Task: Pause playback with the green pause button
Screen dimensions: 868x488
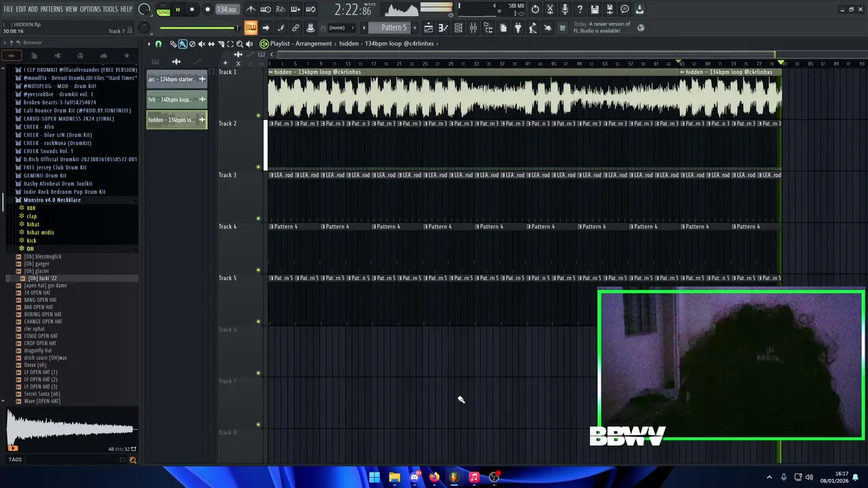Action: click(178, 9)
